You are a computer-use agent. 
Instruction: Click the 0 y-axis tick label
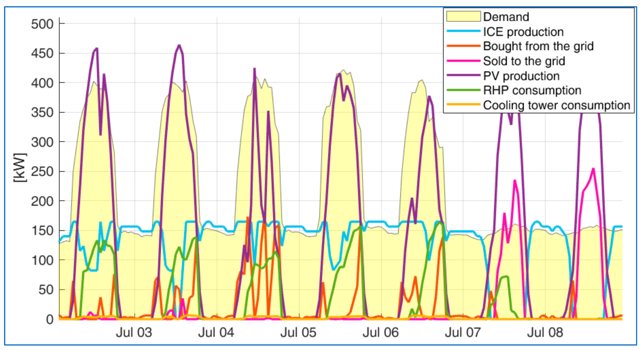(50, 319)
